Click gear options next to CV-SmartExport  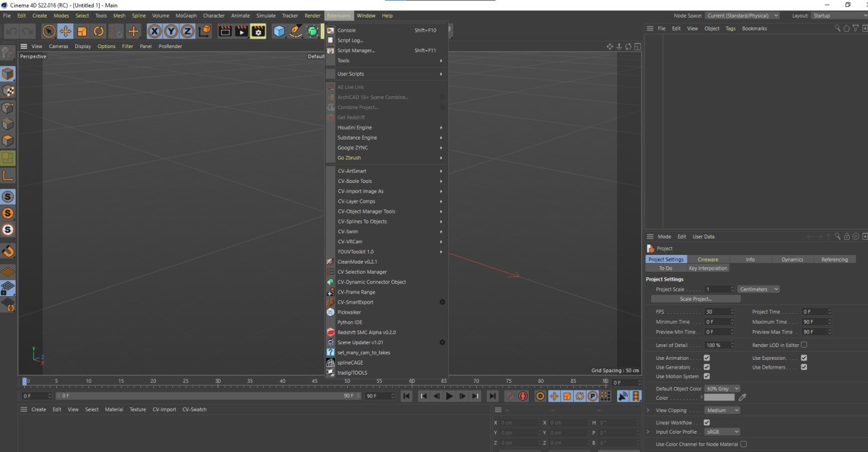click(442, 302)
